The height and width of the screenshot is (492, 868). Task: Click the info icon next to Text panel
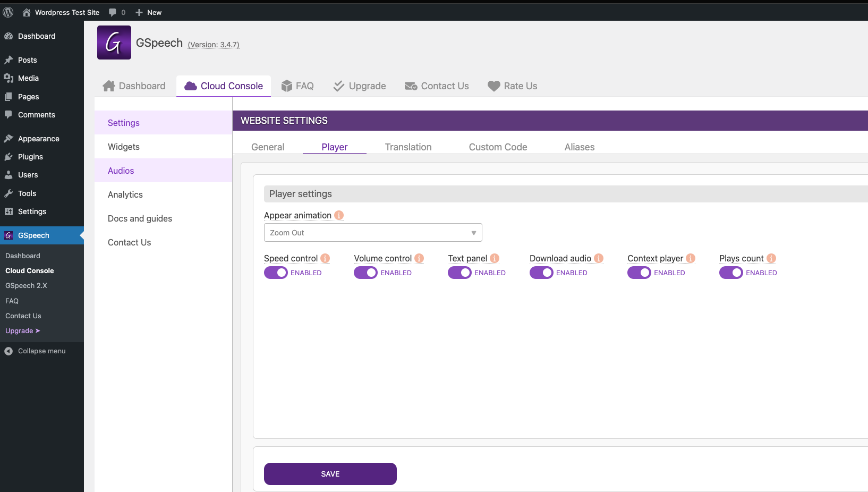[495, 258]
